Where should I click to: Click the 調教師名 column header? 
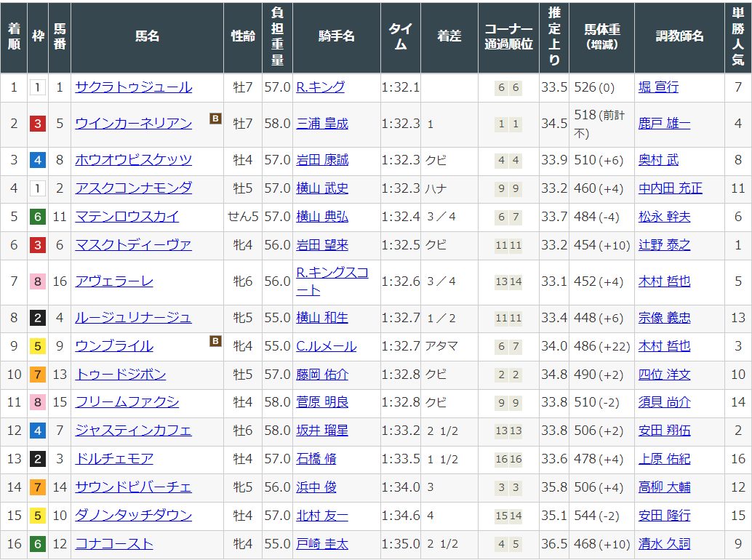coord(679,36)
